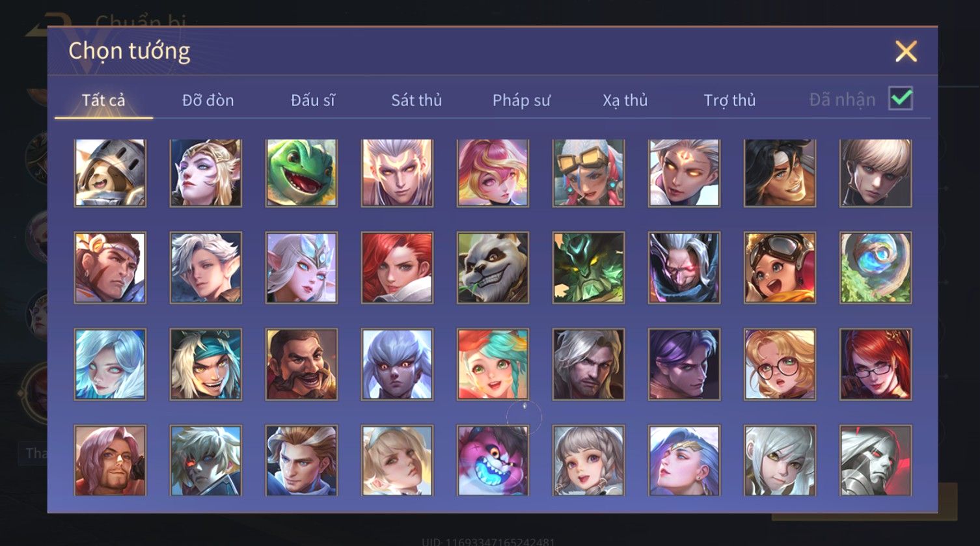Pick the white-haired masked man with red eye
Viewport: 980px width, 546px height.
click(x=684, y=267)
